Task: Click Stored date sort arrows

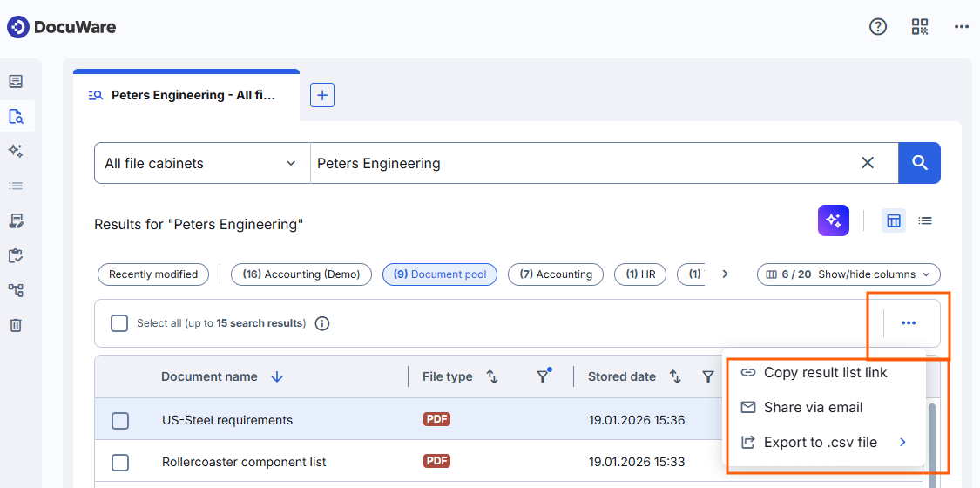Action: pos(675,376)
